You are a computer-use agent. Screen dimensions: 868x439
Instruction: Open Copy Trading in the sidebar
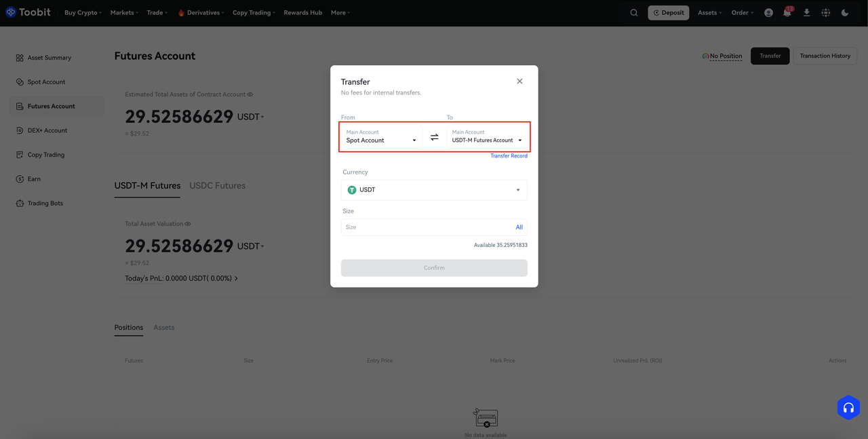click(56, 155)
